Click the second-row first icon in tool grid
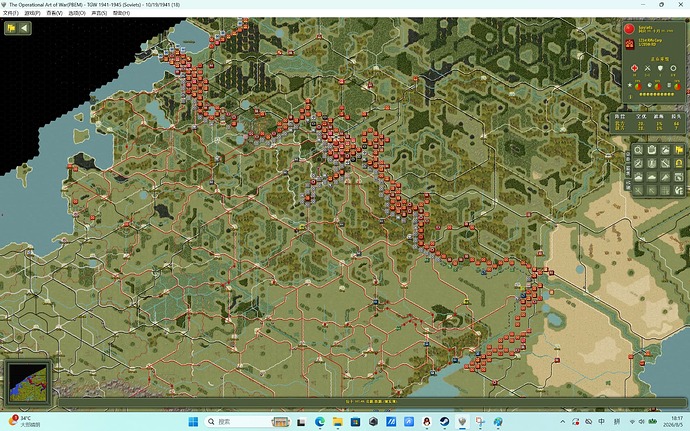Image resolution: width=690 pixels, height=431 pixels. [x=638, y=164]
